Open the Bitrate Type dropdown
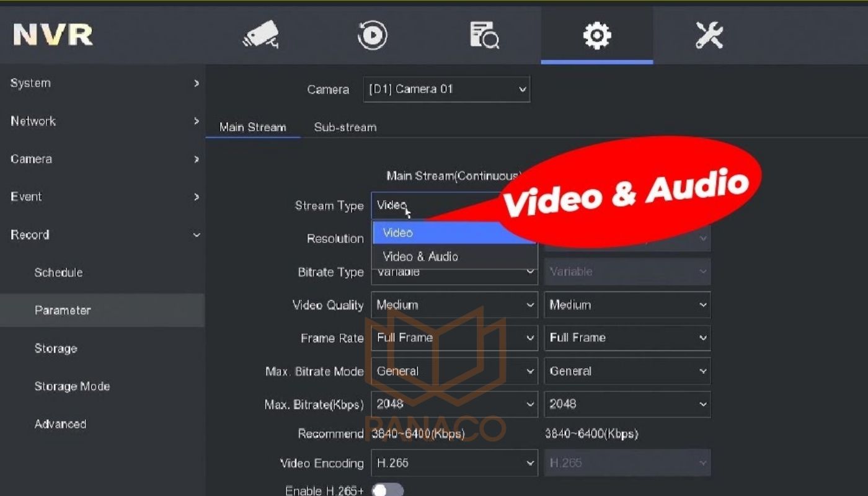 point(454,272)
